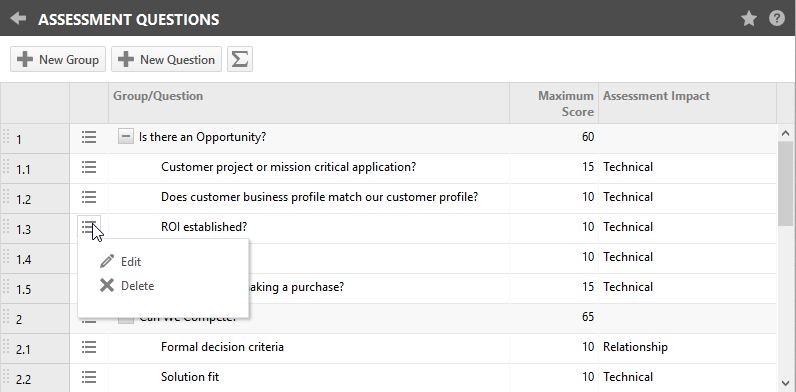Viewport: 796px width, 392px height.
Task: Click drag handle of row 2.1
Action: (6, 347)
